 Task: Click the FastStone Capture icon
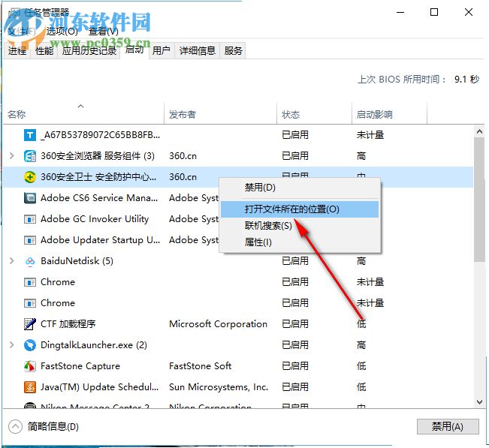click(30, 366)
